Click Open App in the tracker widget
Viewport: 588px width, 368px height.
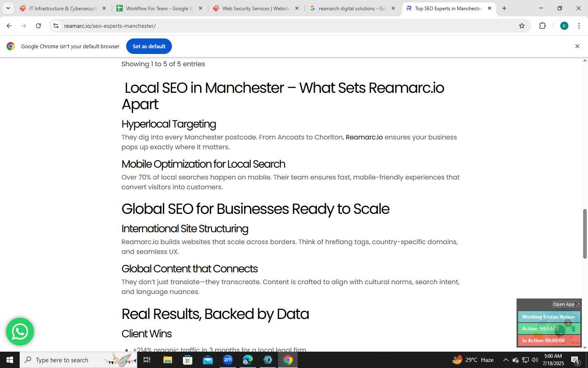click(566, 304)
